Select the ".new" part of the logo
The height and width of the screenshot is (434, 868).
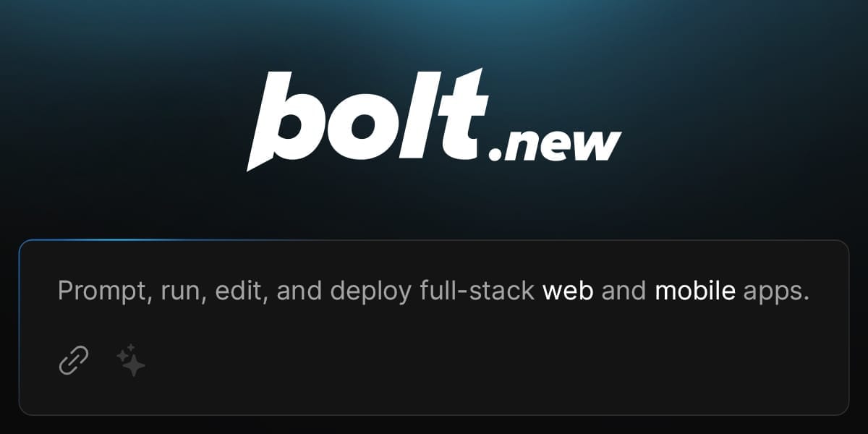pos(556,145)
